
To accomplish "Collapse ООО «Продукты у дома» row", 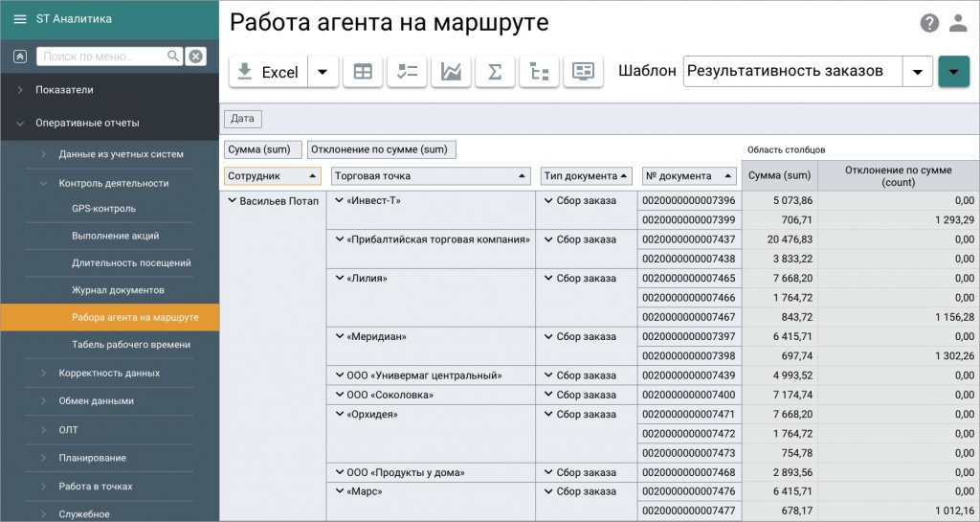I will tap(340, 472).
